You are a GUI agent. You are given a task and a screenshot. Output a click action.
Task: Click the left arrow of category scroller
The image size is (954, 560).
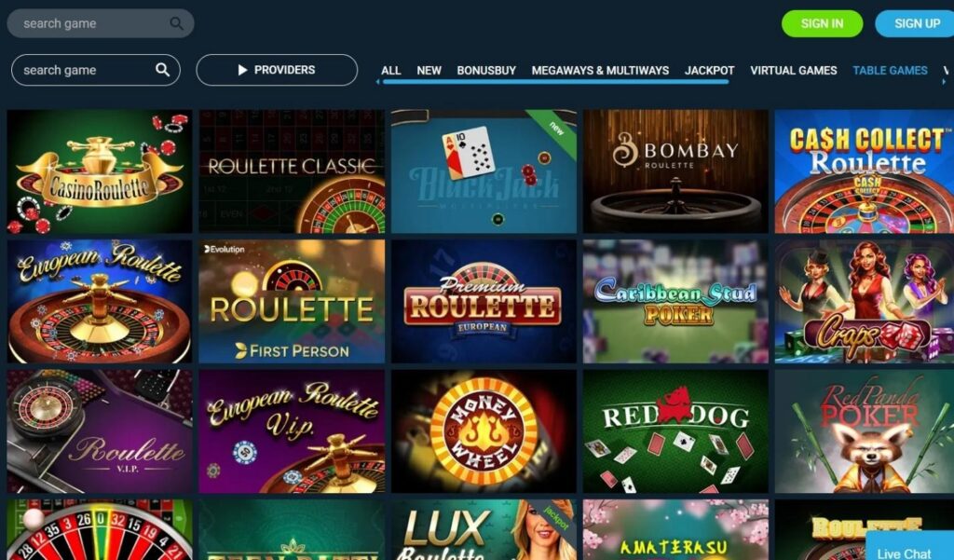(x=378, y=82)
